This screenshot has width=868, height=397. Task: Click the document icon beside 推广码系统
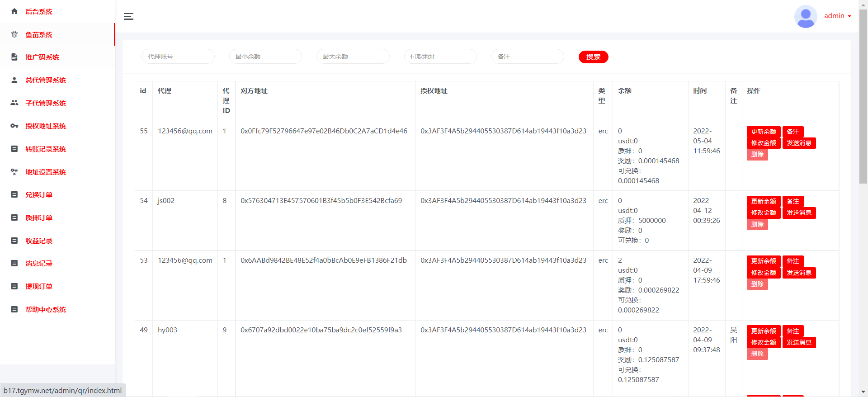pyautogui.click(x=14, y=57)
